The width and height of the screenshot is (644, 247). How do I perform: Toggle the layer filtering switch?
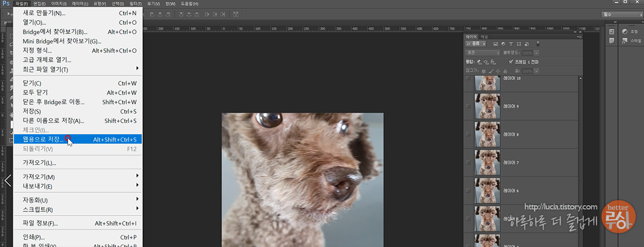[x=538, y=44]
